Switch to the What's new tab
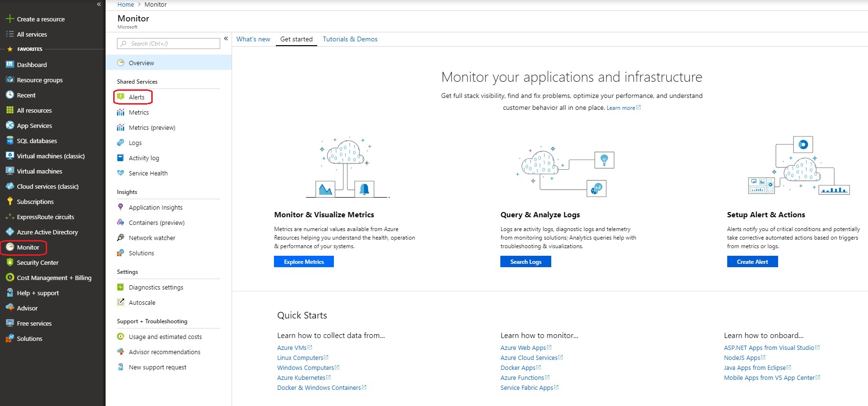868x406 pixels. 253,39
